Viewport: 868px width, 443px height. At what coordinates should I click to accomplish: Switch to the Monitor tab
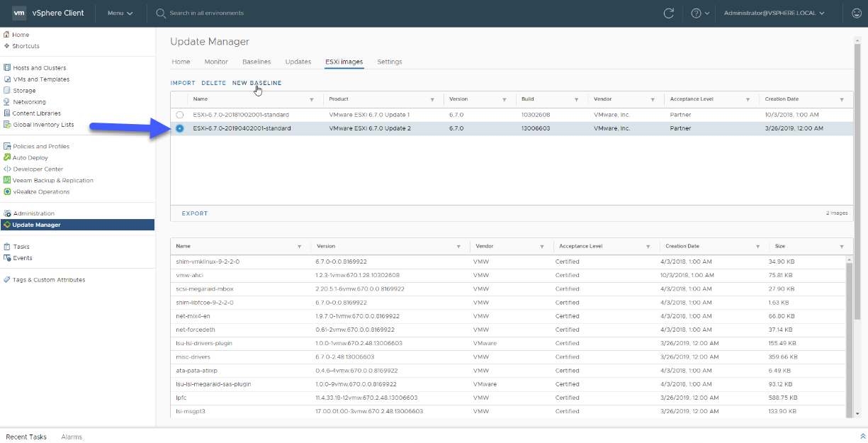216,62
